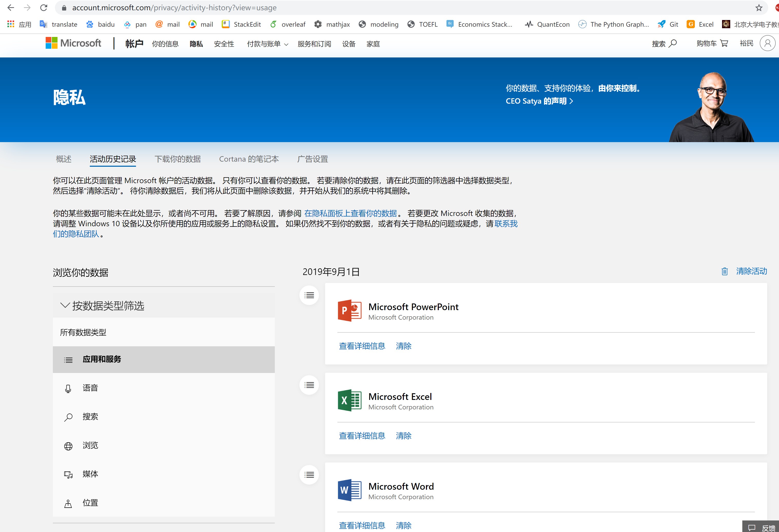Switch to the 下载你的数据 tab
Image resolution: width=779 pixels, height=532 pixels.
point(178,159)
